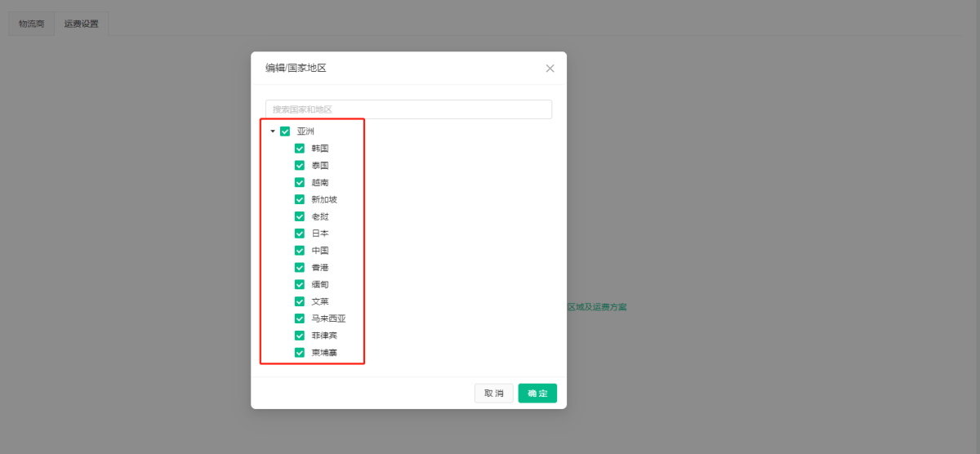Uncheck the 缅甸 checkbox
The width and height of the screenshot is (980, 454).
(x=300, y=285)
